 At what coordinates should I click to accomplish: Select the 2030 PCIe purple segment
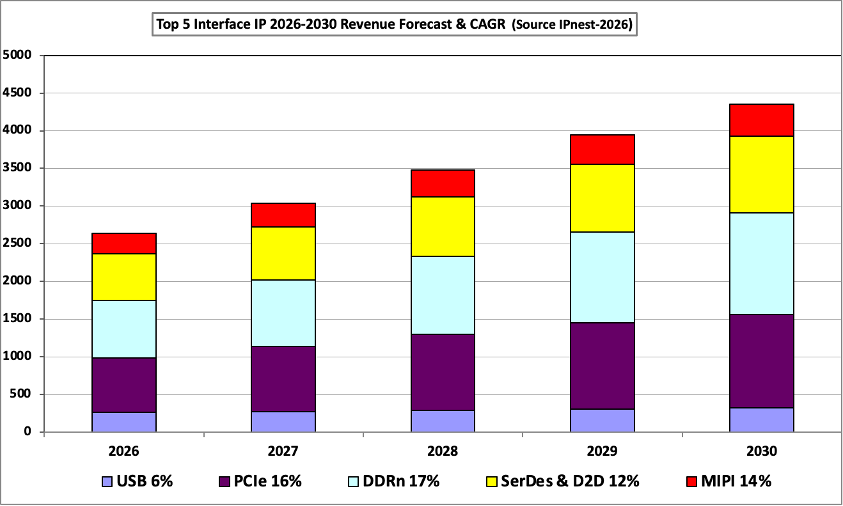pyautogui.click(x=762, y=361)
